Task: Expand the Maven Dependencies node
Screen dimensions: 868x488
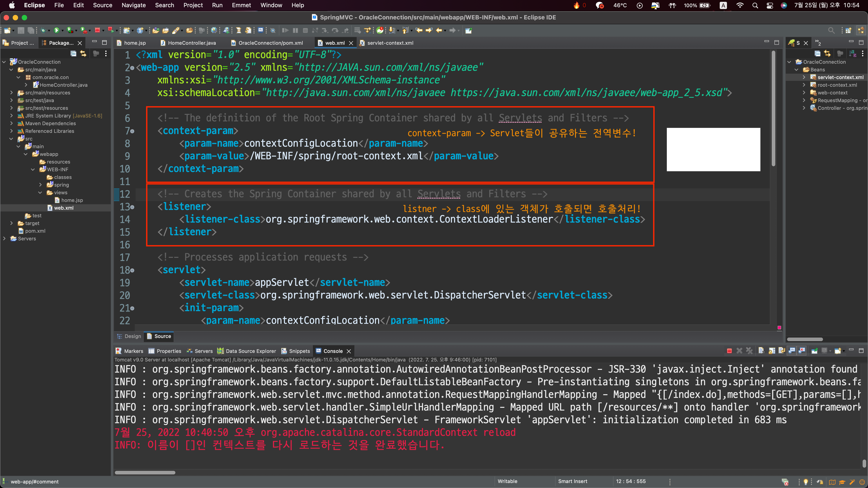Action: point(12,123)
